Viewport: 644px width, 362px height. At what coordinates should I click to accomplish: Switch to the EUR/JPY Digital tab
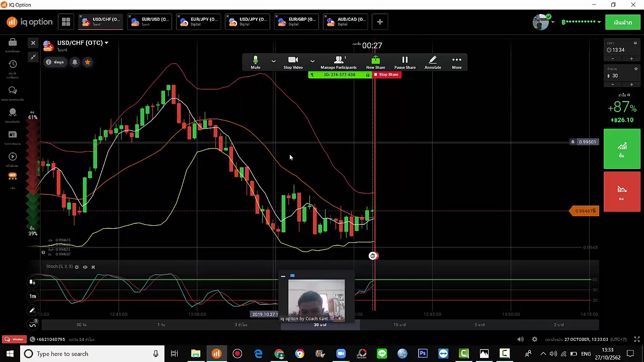(x=199, y=22)
